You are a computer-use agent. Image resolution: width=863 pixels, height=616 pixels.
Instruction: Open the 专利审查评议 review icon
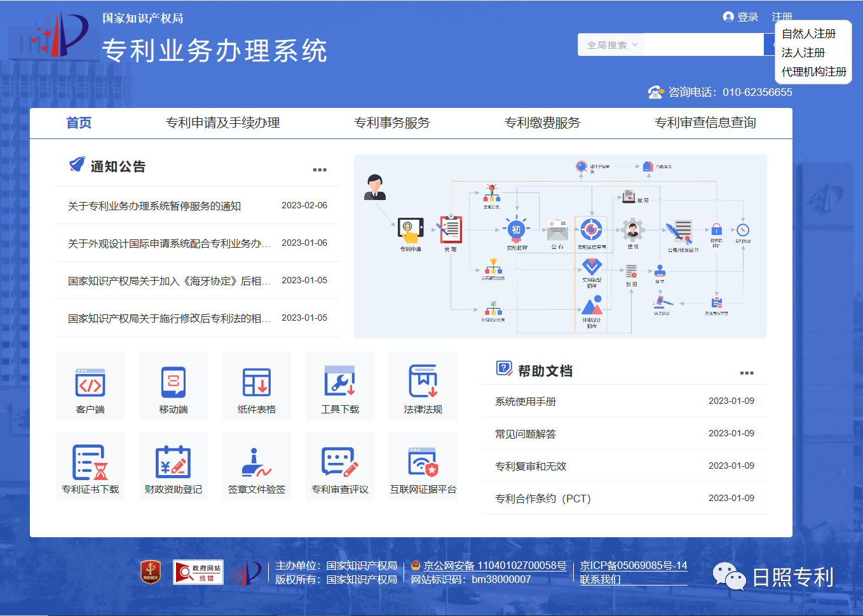coord(340,465)
